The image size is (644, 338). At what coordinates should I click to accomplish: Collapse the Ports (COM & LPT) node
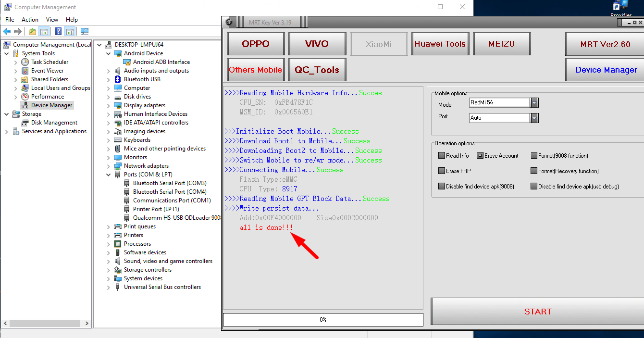coord(109,175)
